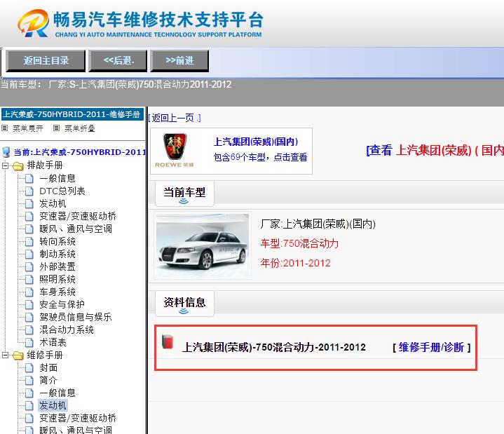Image resolution: width=504 pixels, height=434 pixels.
Task: Click the ROEWE brand logo
Action: click(175, 151)
